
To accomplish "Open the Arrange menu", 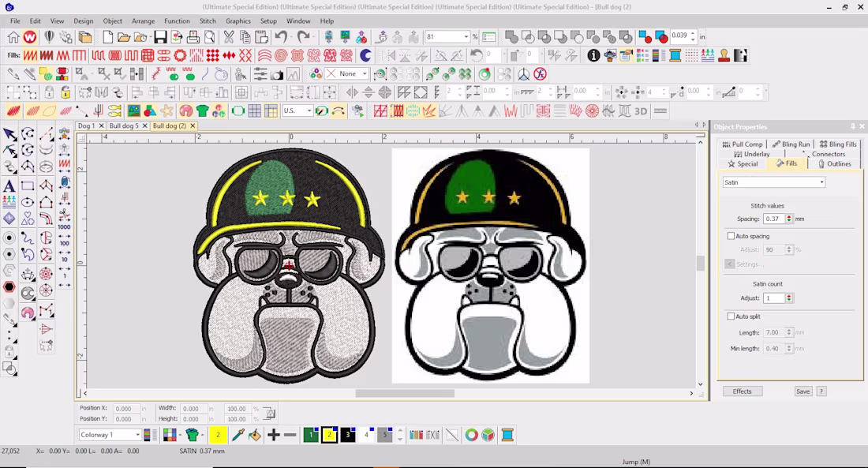I will coord(144,21).
